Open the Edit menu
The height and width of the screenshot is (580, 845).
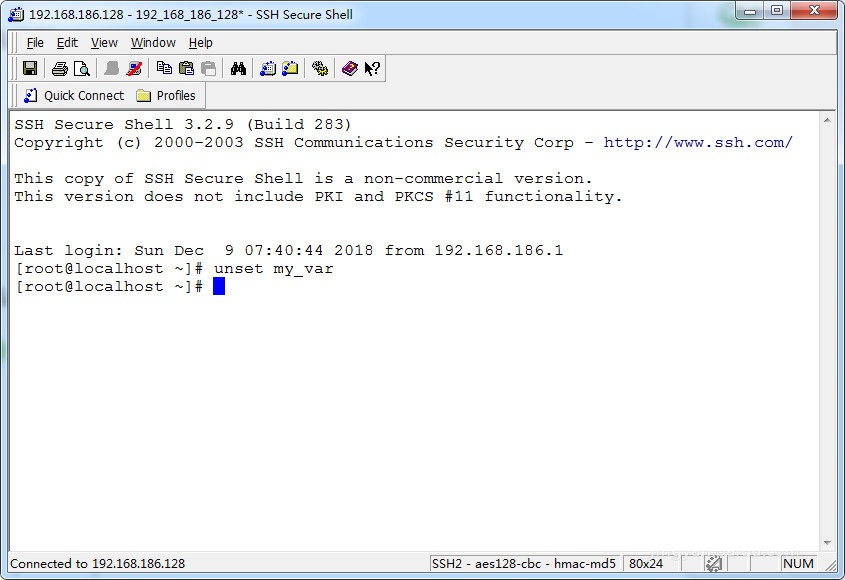pos(67,43)
